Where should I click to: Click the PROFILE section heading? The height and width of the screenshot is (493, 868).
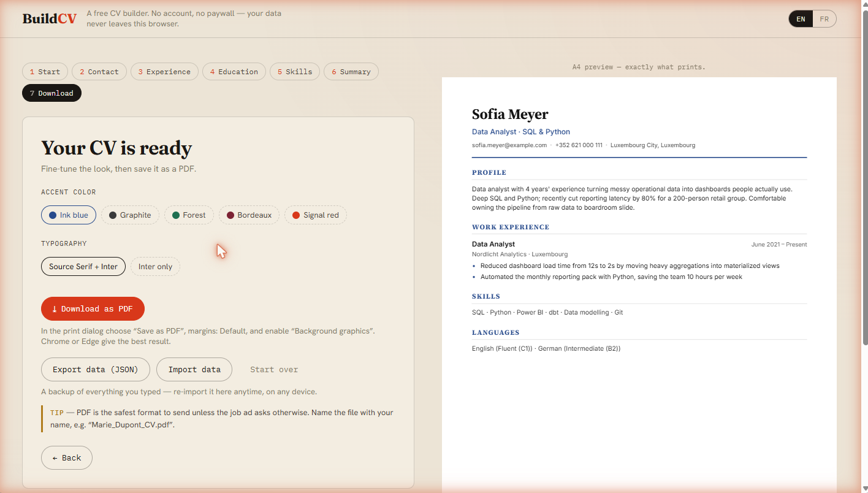[x=489, y=173]
